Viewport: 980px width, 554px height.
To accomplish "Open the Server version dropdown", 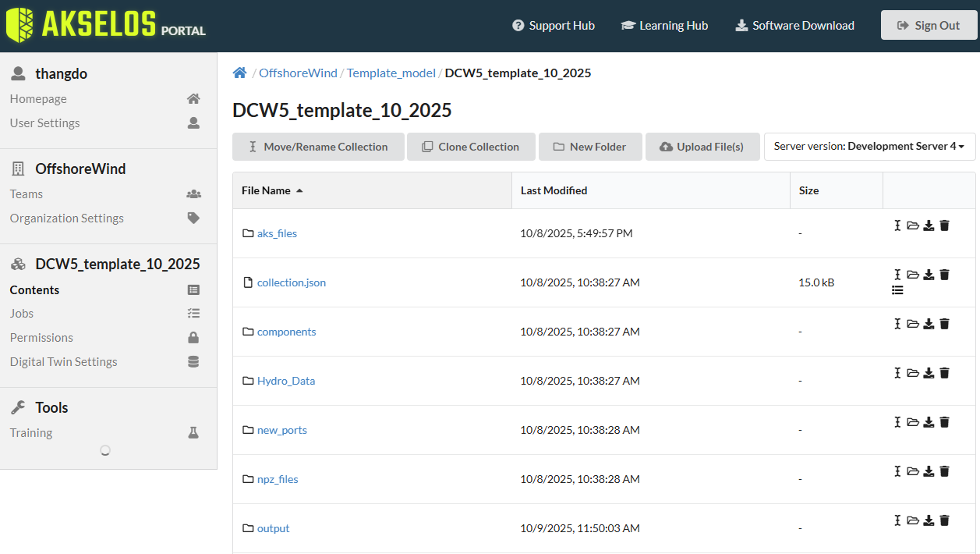I will point(869,147).
